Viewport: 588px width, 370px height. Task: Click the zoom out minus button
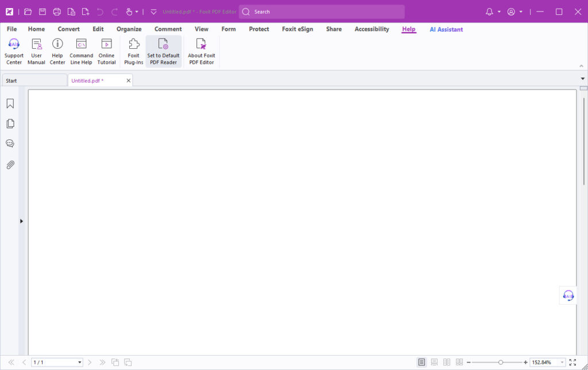469,362
